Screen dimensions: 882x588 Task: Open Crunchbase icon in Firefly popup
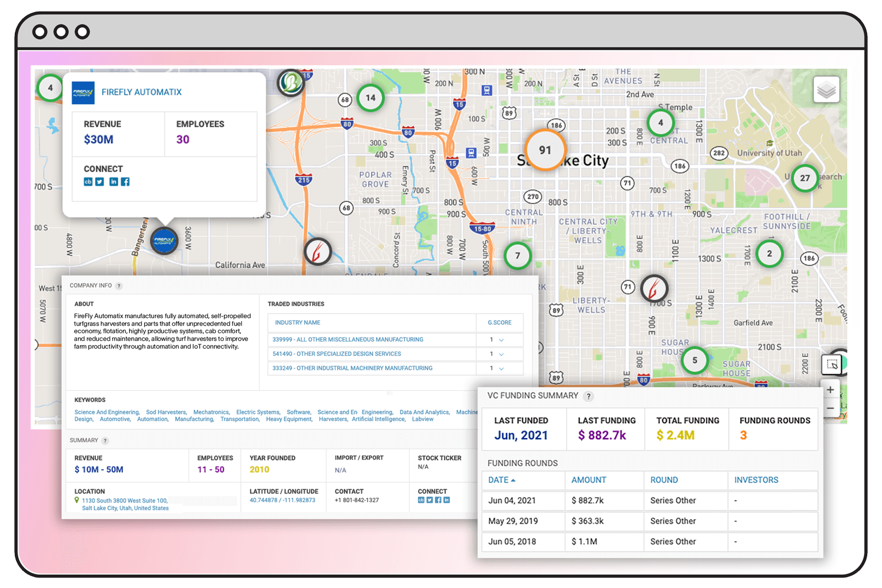(x=88, y=182)
